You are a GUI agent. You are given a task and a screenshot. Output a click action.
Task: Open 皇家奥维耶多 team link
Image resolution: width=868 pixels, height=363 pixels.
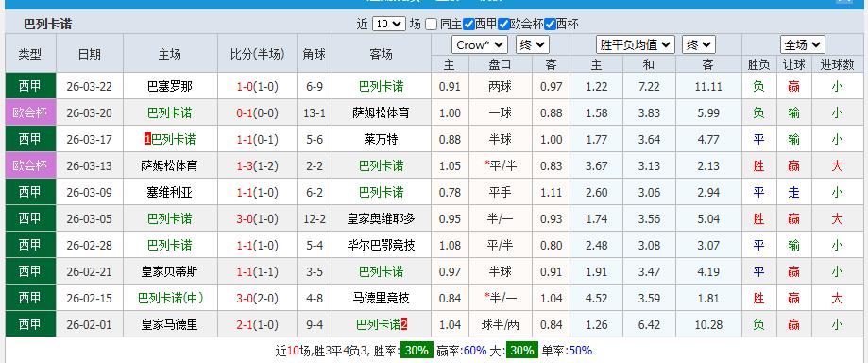coord(381,219)
